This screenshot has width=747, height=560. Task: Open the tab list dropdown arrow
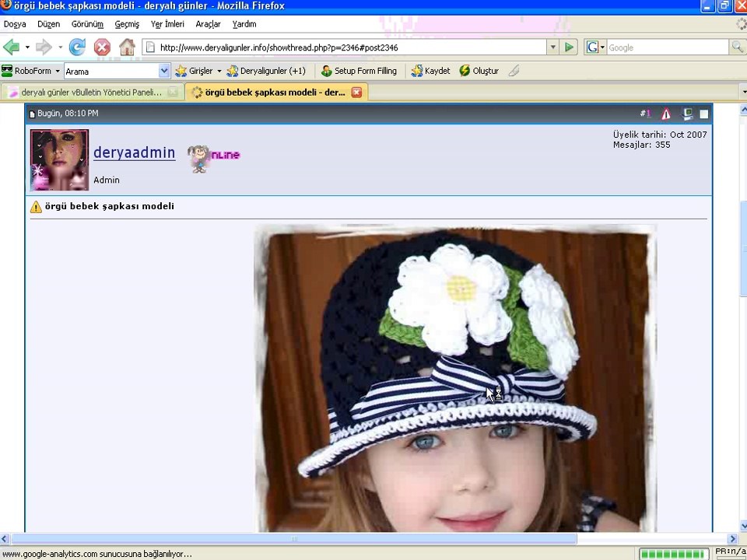pos(743,92)
